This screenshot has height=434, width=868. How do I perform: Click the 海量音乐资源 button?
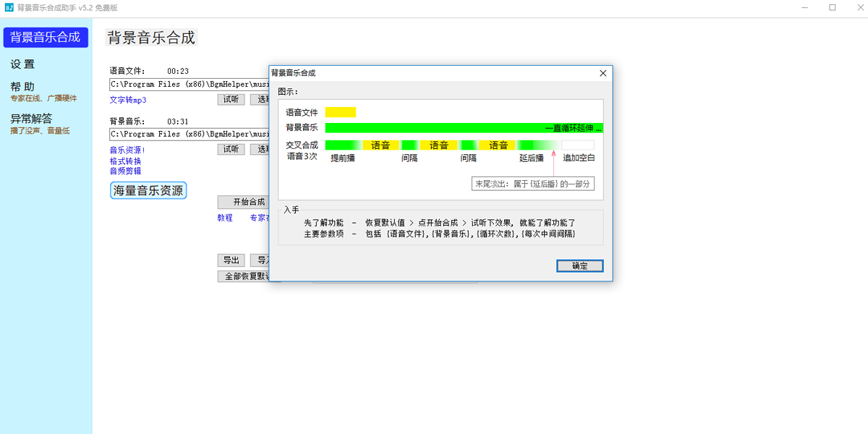(x=148, y=189)
